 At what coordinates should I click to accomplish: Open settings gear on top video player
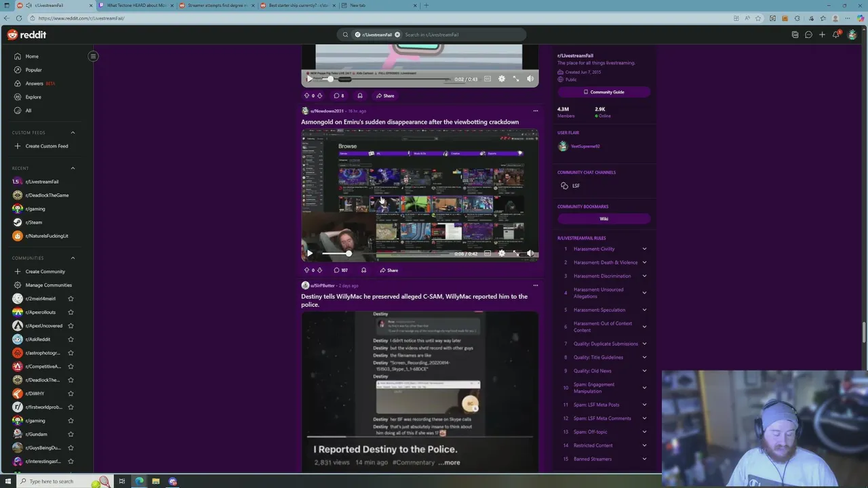pos(501,79)
